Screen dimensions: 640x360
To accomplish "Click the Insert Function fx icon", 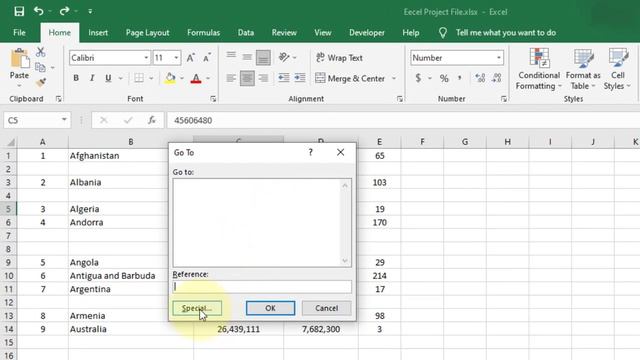I will tap(152, 120).
